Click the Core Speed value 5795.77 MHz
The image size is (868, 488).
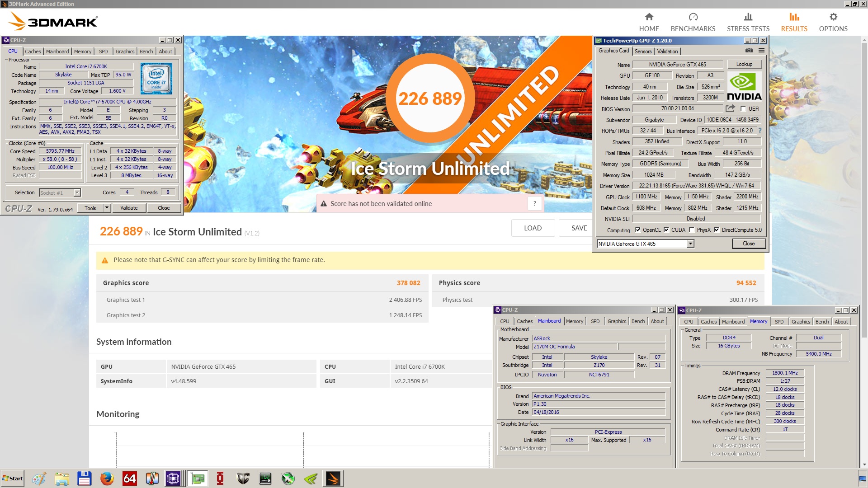coord(60,151)
